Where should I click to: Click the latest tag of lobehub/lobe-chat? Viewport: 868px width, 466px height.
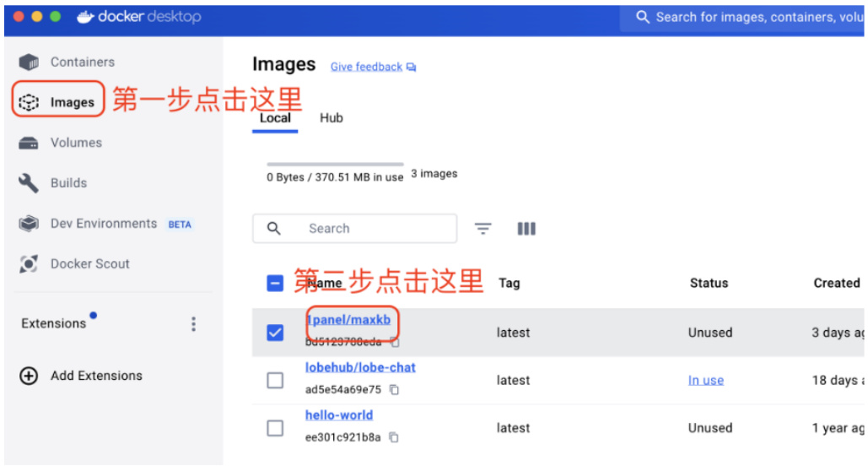(x=513, y=380)
